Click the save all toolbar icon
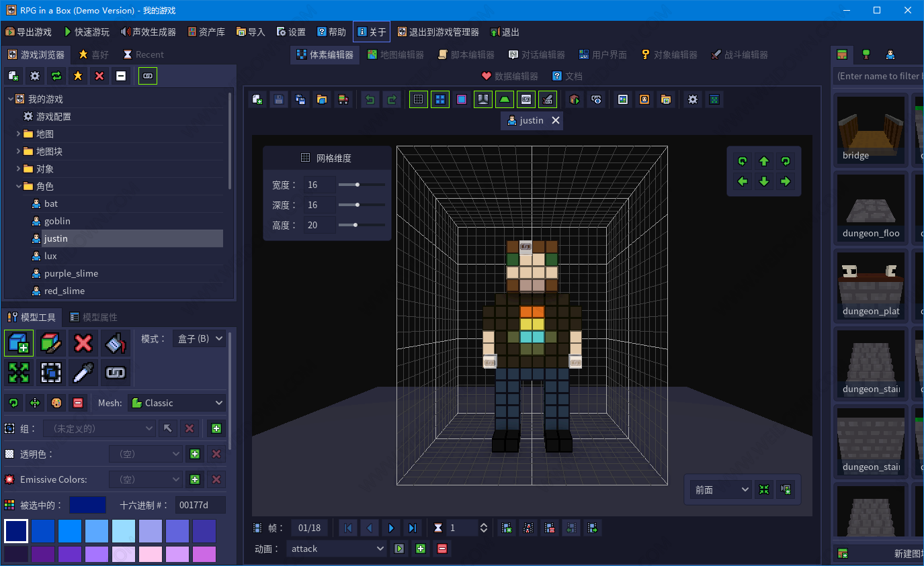924x566 pixels. click(300, 99)
